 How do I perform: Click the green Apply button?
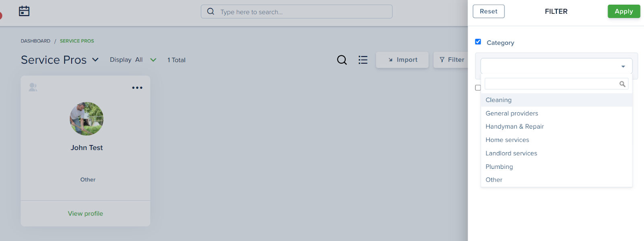tap(623, 11)
